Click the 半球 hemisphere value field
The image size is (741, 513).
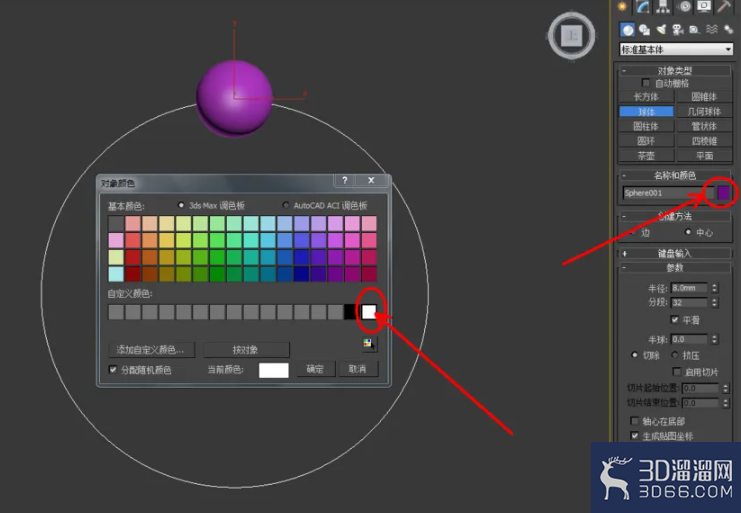click(689, 339)
